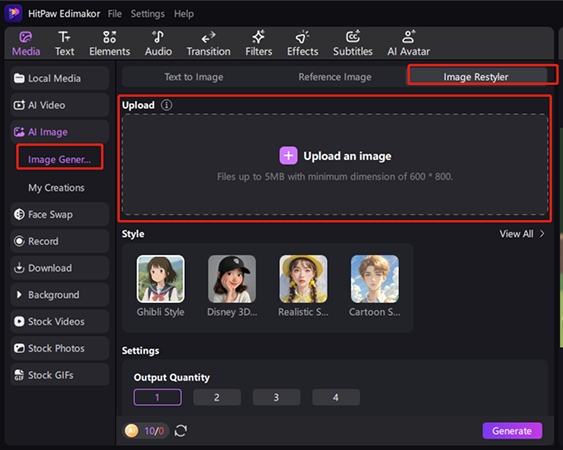This screenshot has width=563, height=450.
Task: Open the Effects panel icon
Action: (302, 37)
